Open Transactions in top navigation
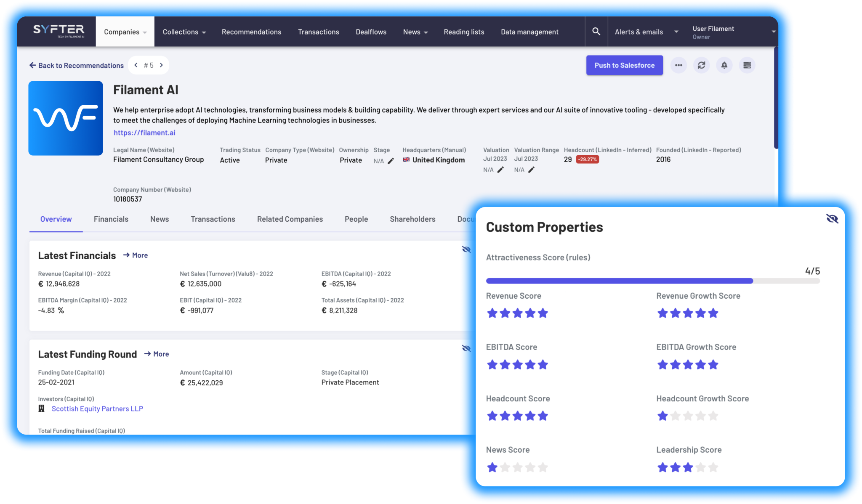Screen dimensions: 862x504 tap(318, 32)
